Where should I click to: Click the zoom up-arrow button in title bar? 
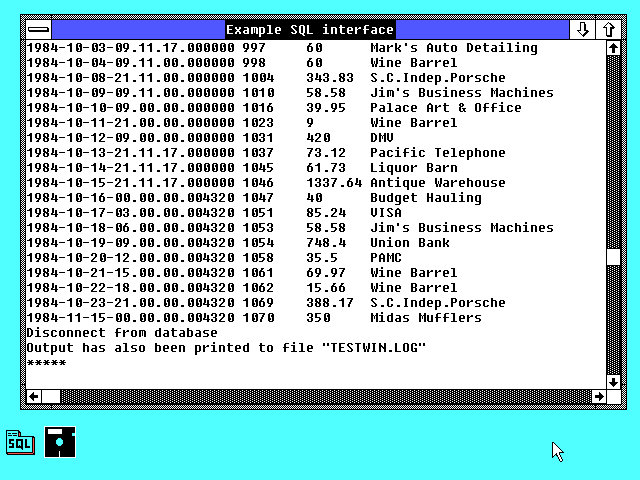pos(609,29)
